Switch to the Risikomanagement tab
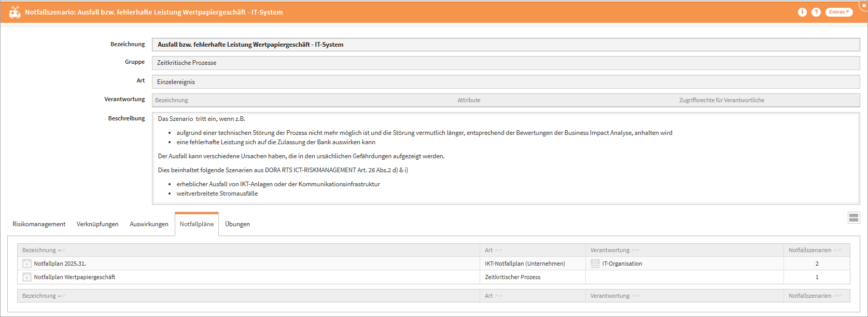Screen dimensions: 868x317 coord(39,224)
